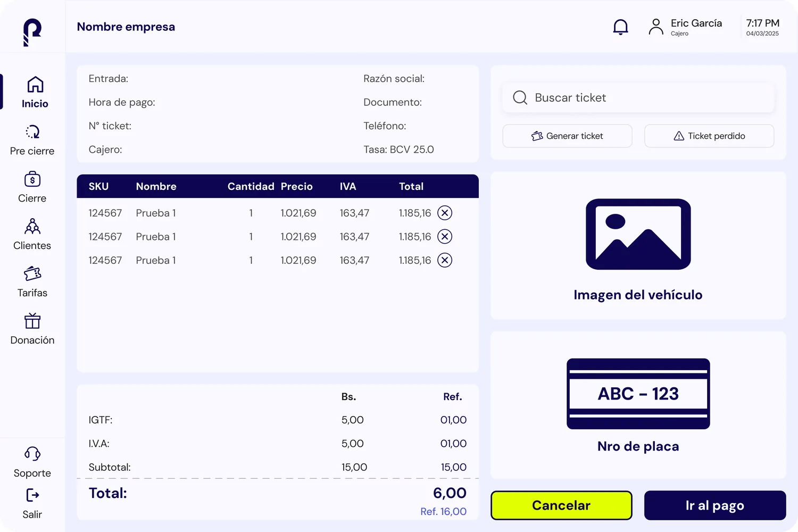The width and height of the screenshot is (798, 532).
Task: Remove the second Prueba 1 row
Action: click(x=445, y=236)
